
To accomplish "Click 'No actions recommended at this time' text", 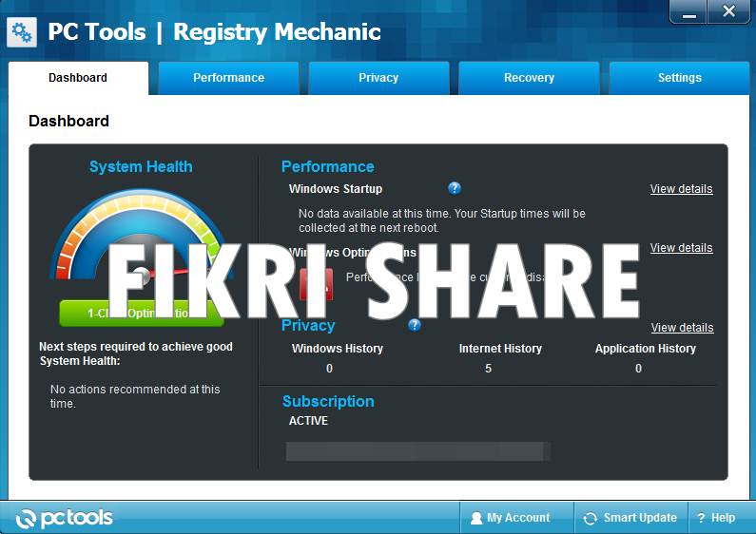I will click(135, 396).
